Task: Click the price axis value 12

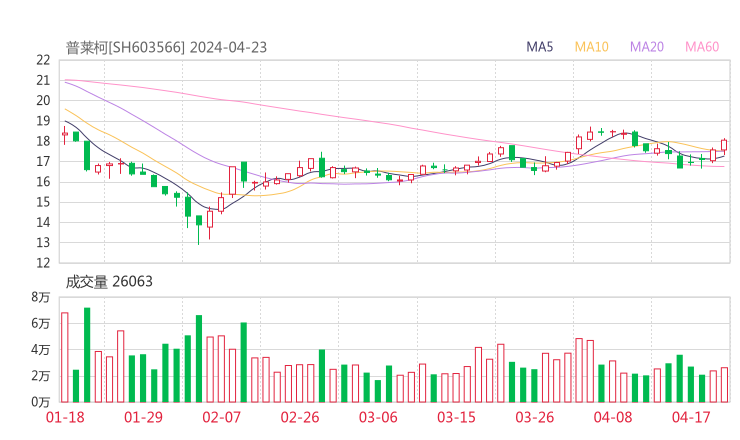Action: tap(43, 263)
